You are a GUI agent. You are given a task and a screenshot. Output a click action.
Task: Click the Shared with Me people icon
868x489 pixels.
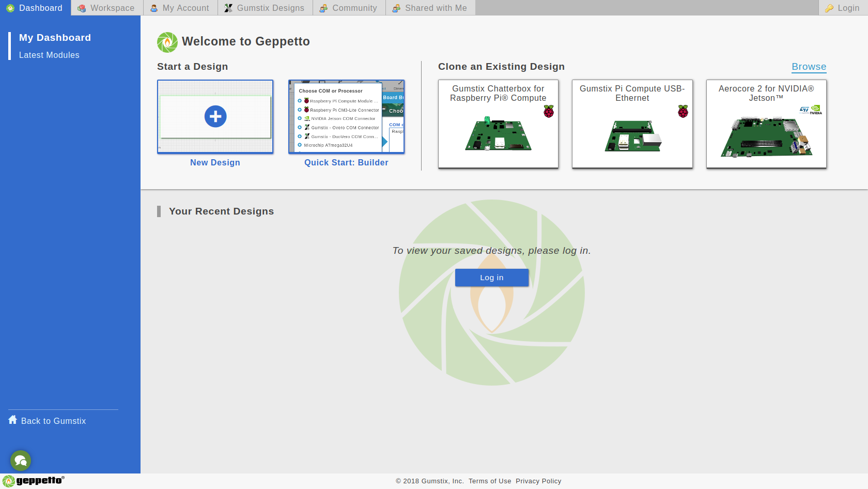coord(396,8)
